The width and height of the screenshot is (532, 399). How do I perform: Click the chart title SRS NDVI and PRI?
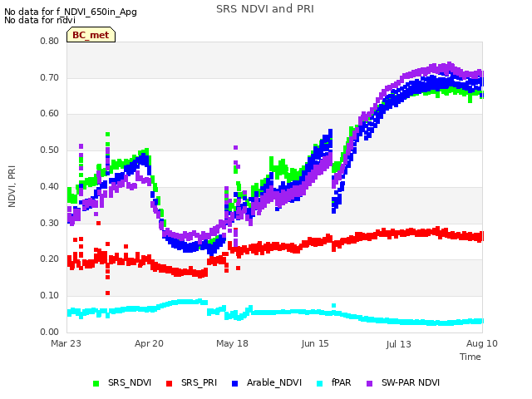pos(265,9)
